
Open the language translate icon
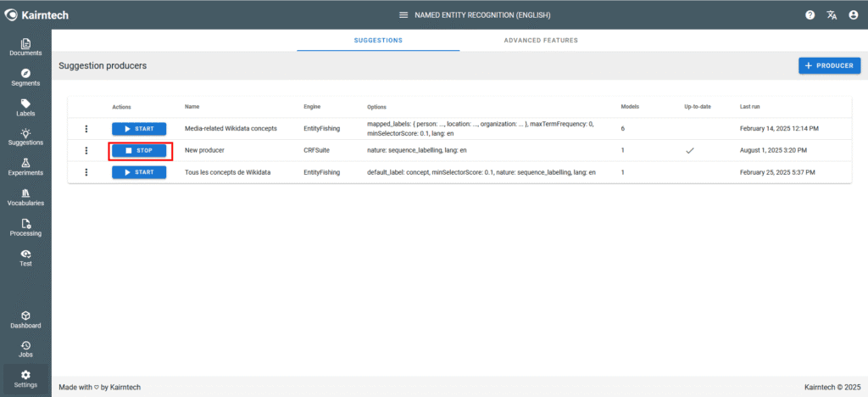[832, 15]
